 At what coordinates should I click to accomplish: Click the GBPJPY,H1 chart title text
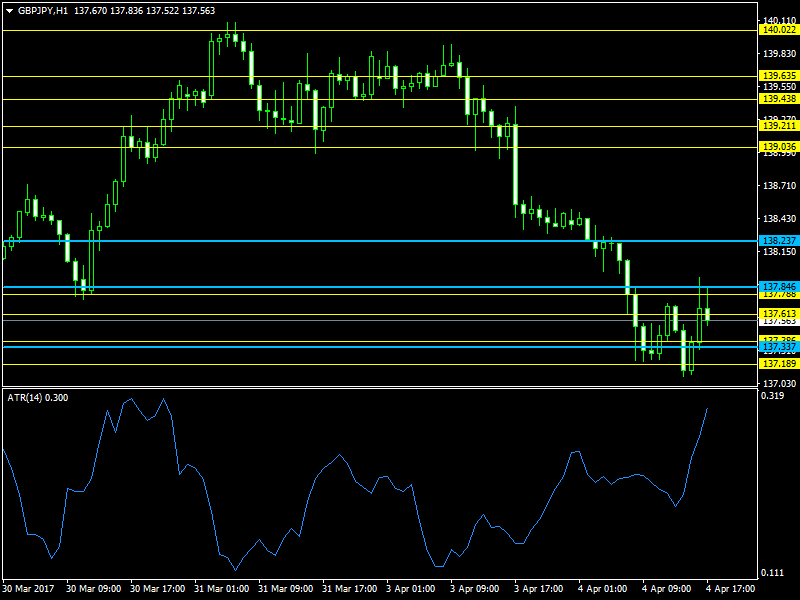pyautogui.click(x=43, y=11)
